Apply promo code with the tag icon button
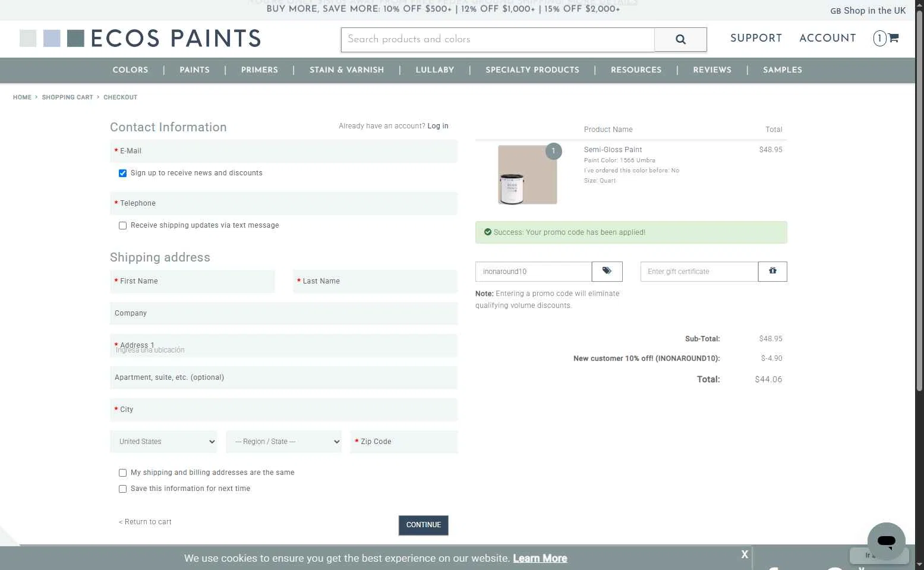This screenshot has width=924, height=570. click(607, 272)
